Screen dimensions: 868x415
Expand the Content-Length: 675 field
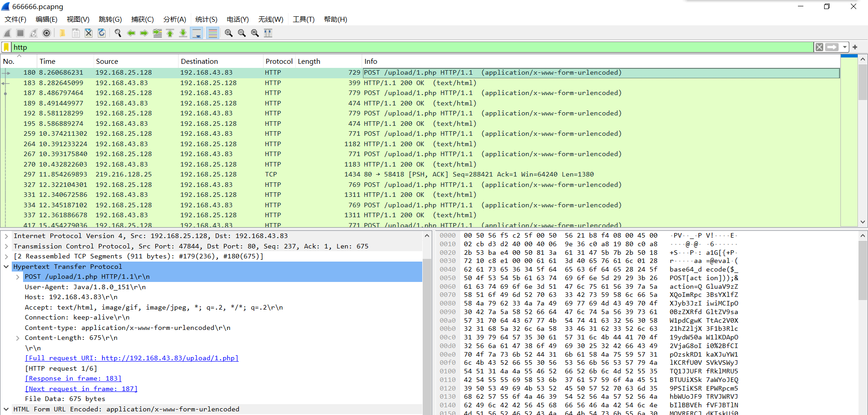[x=18, y=338]
